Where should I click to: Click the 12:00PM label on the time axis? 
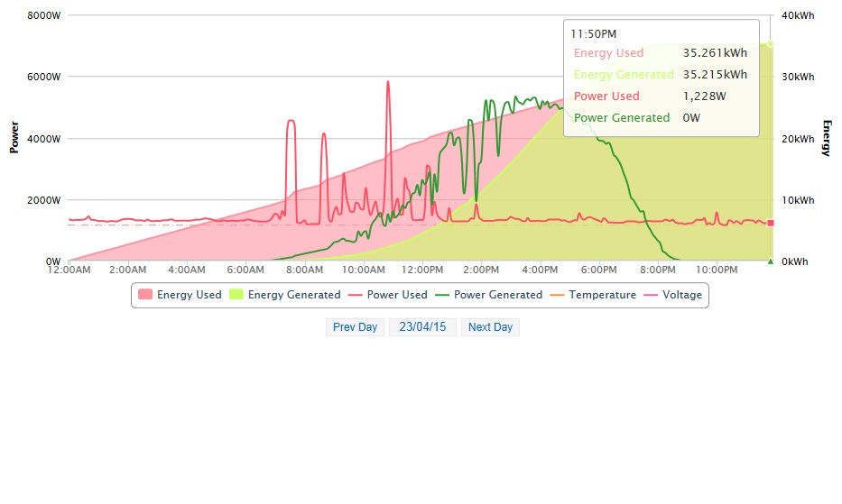422,270
